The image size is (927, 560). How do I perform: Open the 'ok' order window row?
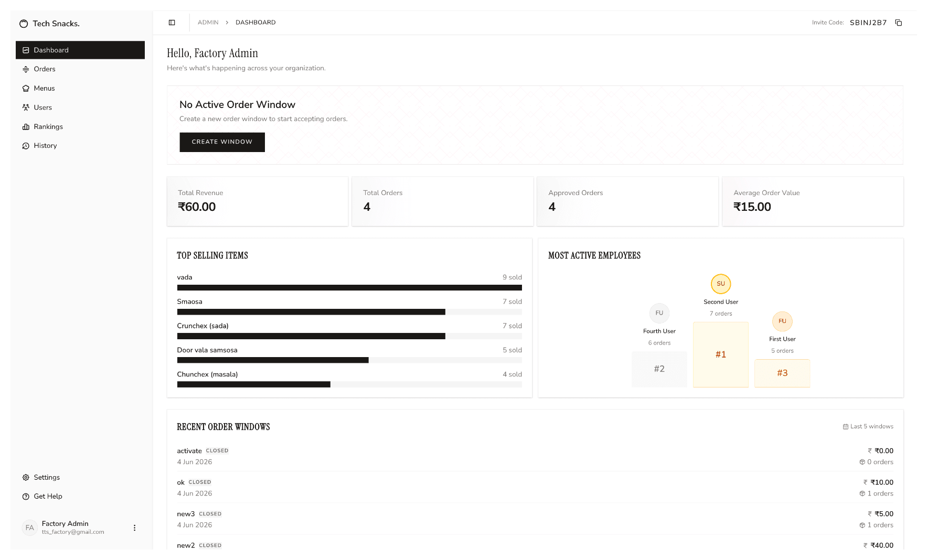(x=535, y=488)
